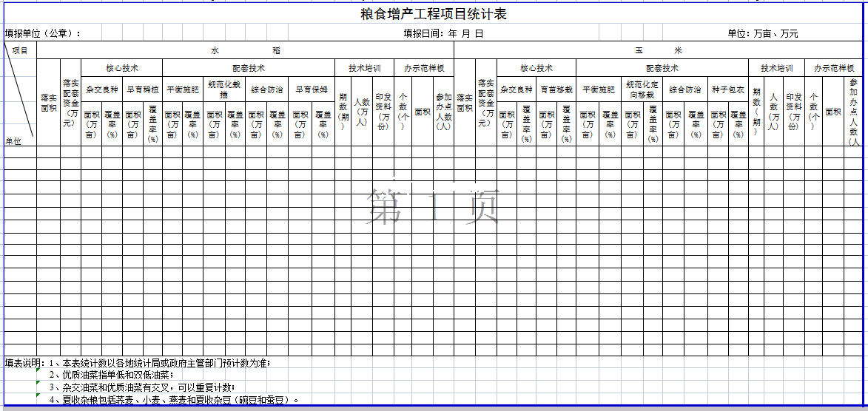Image resolution: width=868 pixels, height=411 pixels.
Task: Click the 单位：万亩、万元 cell
Action: [x=762, y=33]
